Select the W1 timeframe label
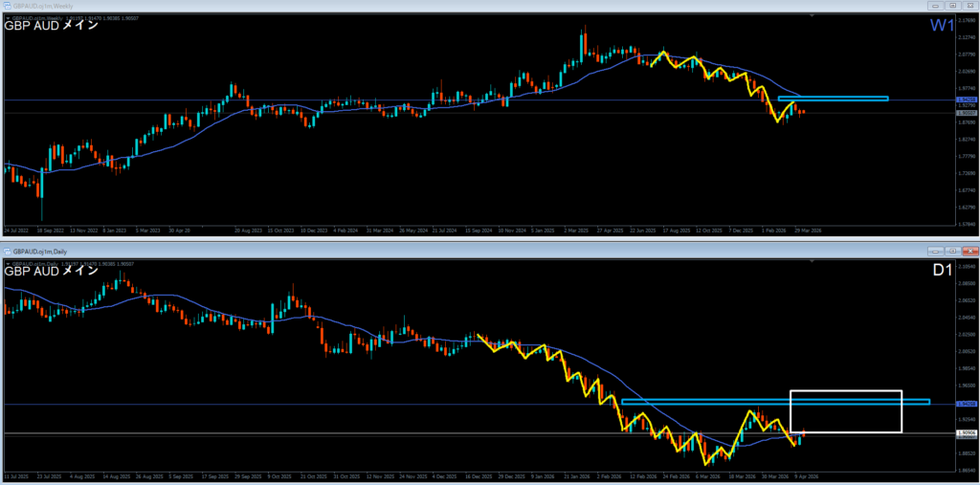 tap(942, 26)
